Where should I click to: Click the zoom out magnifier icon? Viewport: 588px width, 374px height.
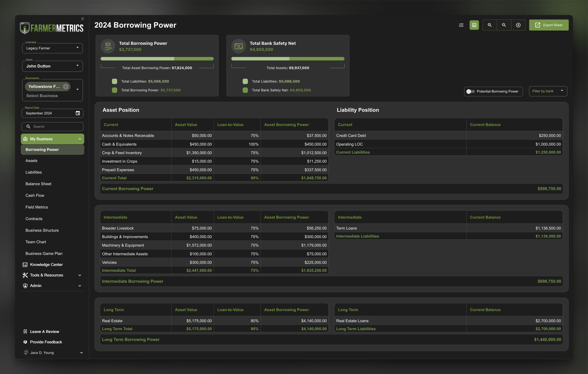[x=504, y=25]
